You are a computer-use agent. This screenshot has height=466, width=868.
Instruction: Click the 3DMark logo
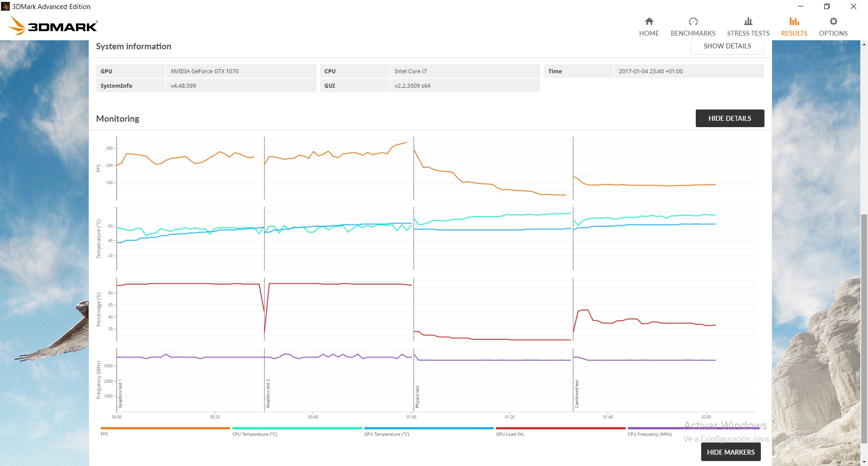(53, 26)
